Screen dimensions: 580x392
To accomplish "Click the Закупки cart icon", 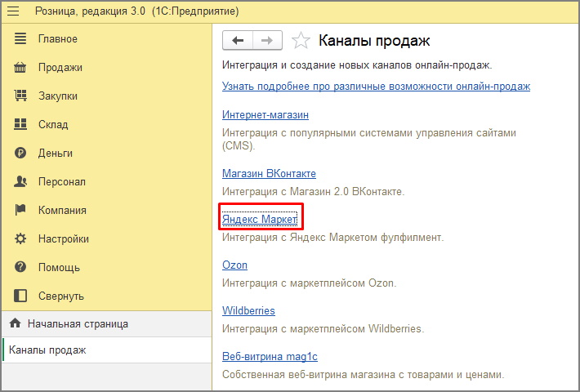I will 20,96.
